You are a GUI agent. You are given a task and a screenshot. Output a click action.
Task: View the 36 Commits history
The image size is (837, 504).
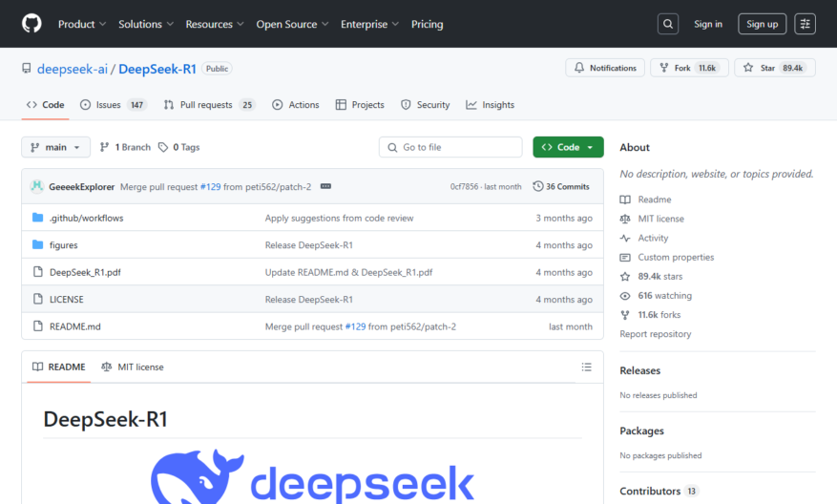click(x=561, y=186)
